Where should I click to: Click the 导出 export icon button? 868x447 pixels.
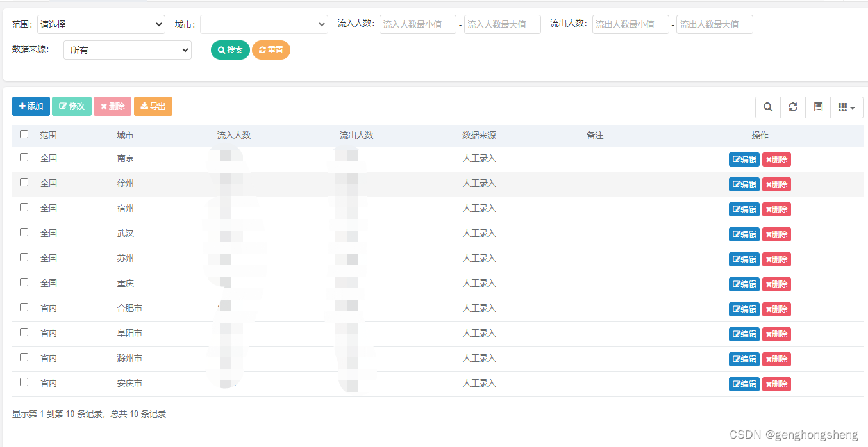coord(153,106)
